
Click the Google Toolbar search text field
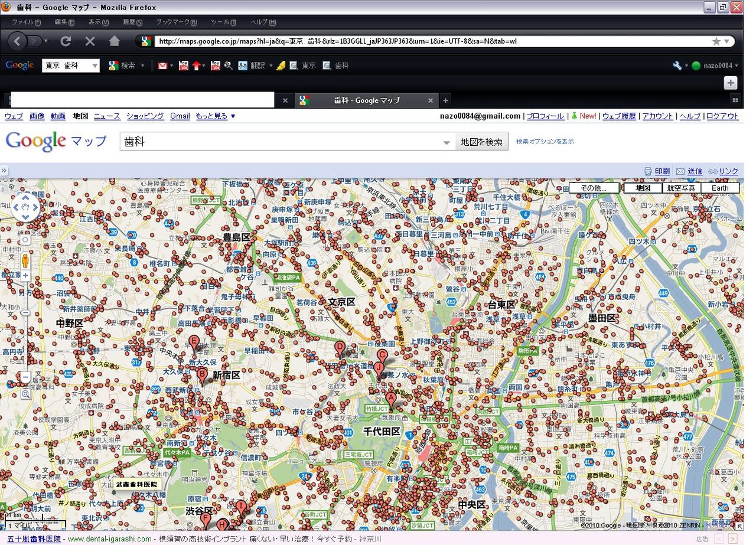[x=66, y=66]
